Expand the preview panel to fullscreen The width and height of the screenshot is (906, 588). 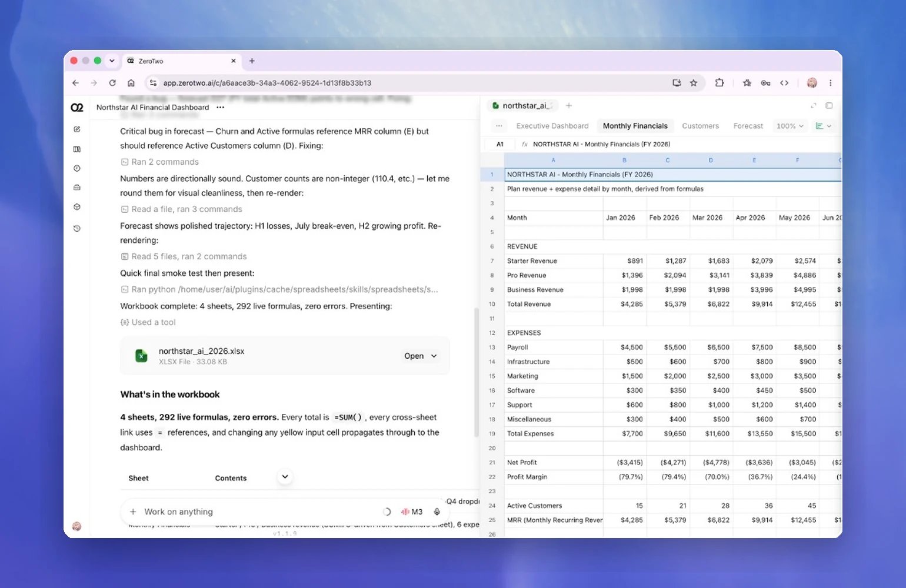click(x=814, y=106)
